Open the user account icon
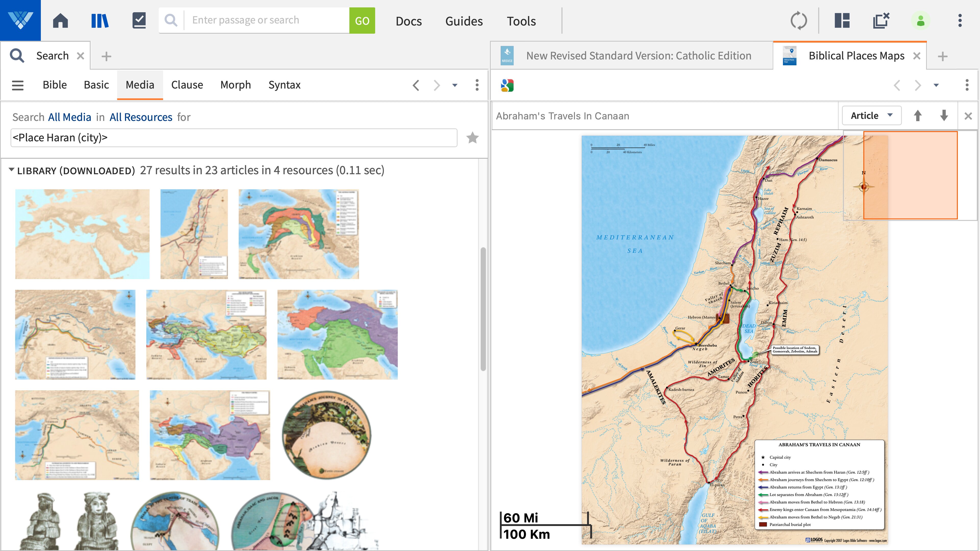980x551 pixels. click(921, 20)
